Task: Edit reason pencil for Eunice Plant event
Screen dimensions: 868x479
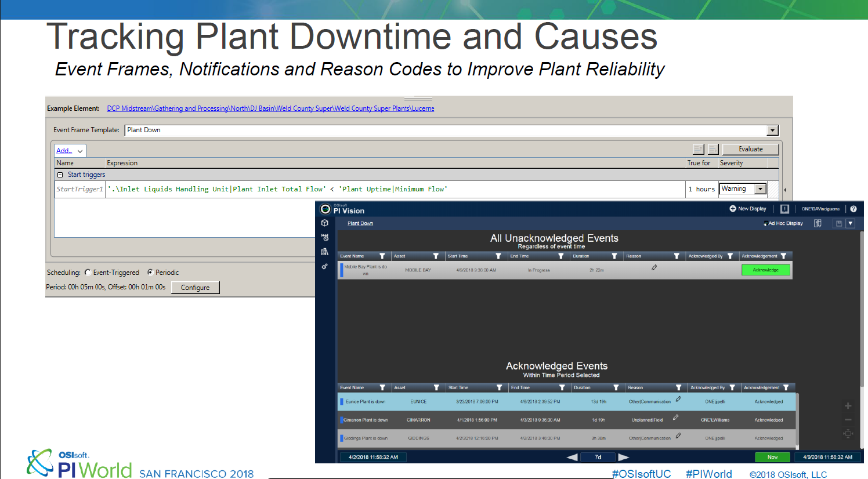Action: pyautogui.click(x=678, y=399)
